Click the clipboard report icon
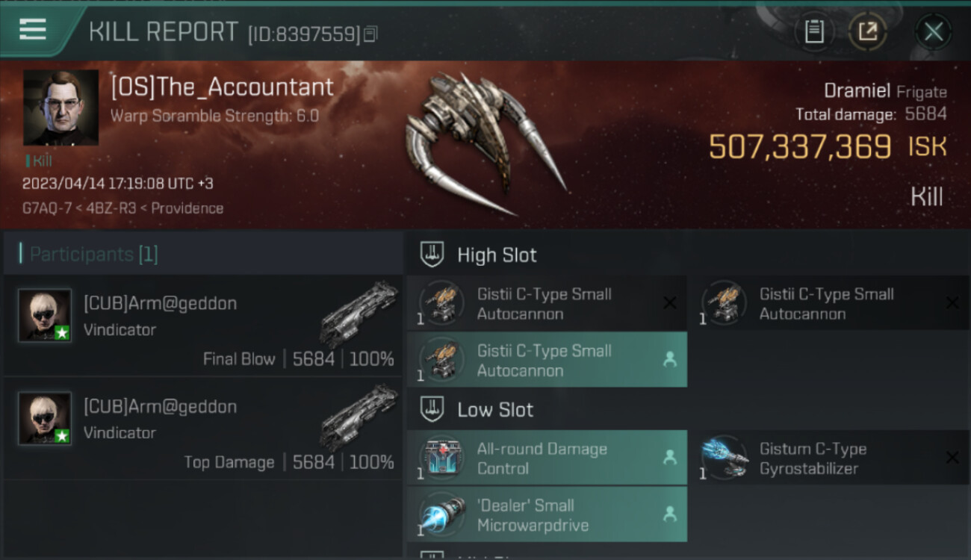This screenshot has height=560, width=971. [x=814, y=31]
